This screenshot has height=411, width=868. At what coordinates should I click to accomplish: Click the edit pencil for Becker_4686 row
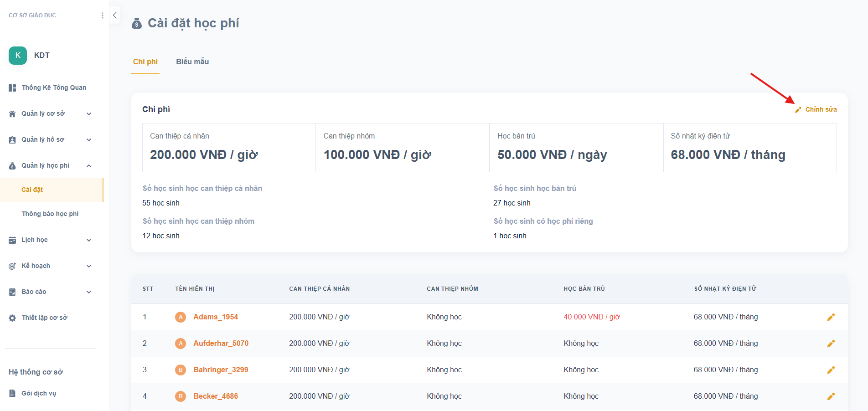831,396
